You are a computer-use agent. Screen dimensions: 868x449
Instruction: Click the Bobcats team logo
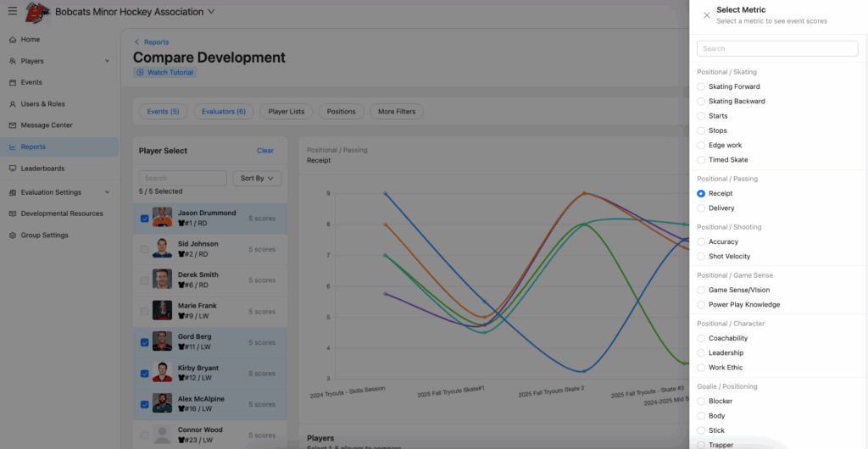(37, 12)
